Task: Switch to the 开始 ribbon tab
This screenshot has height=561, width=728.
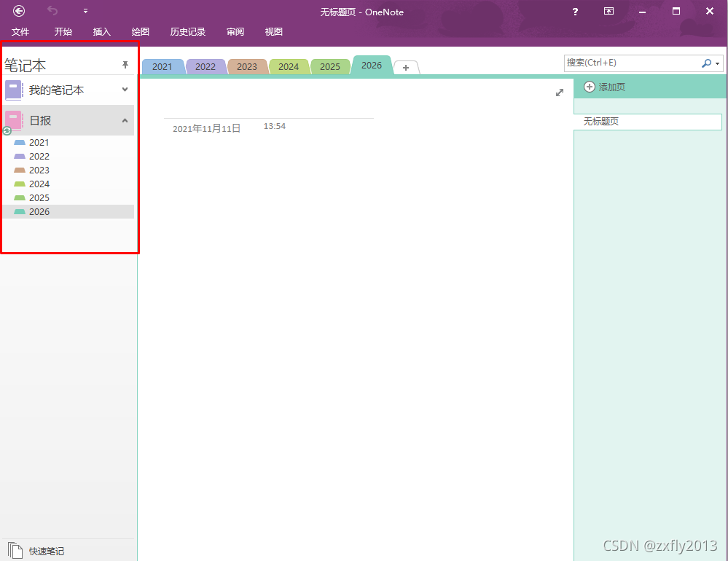Action: (63, 31)
